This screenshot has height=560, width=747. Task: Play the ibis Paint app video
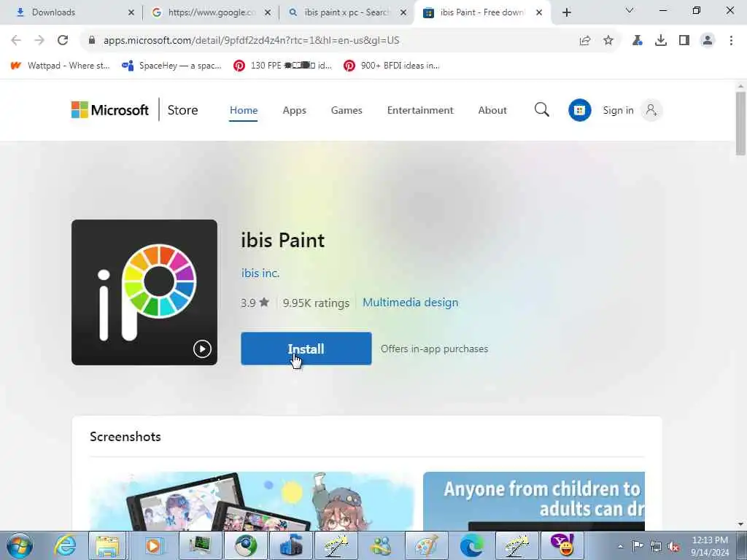point(202,349)
